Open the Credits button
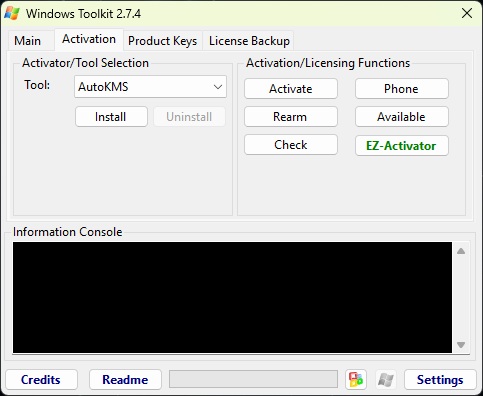483x396 pixels. [x=41, y=379]
